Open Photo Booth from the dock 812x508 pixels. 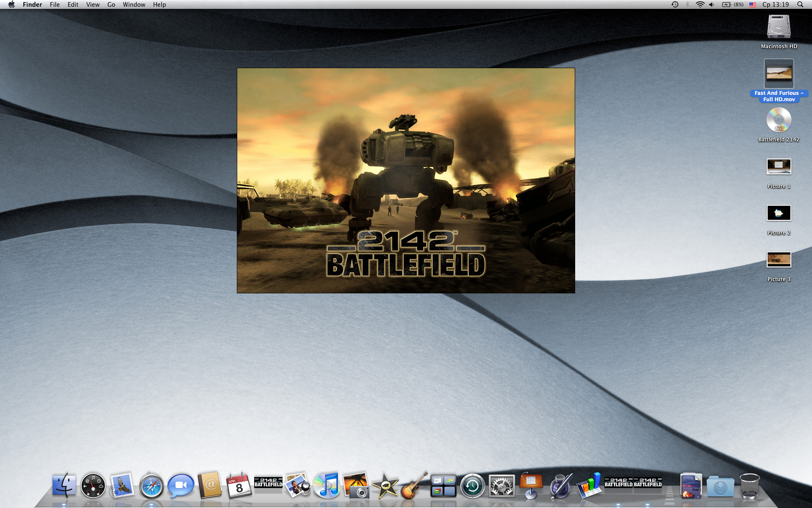point(356,486)
